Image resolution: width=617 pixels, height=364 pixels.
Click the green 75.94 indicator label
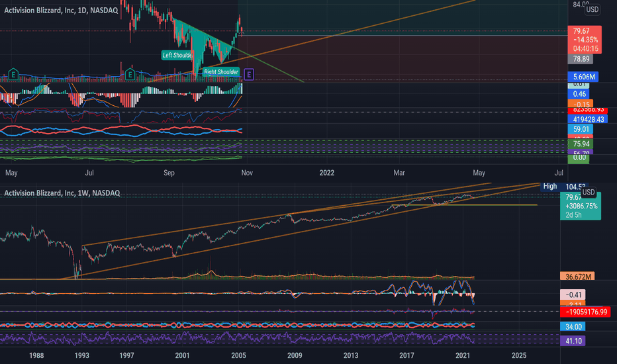coord(581,144)
